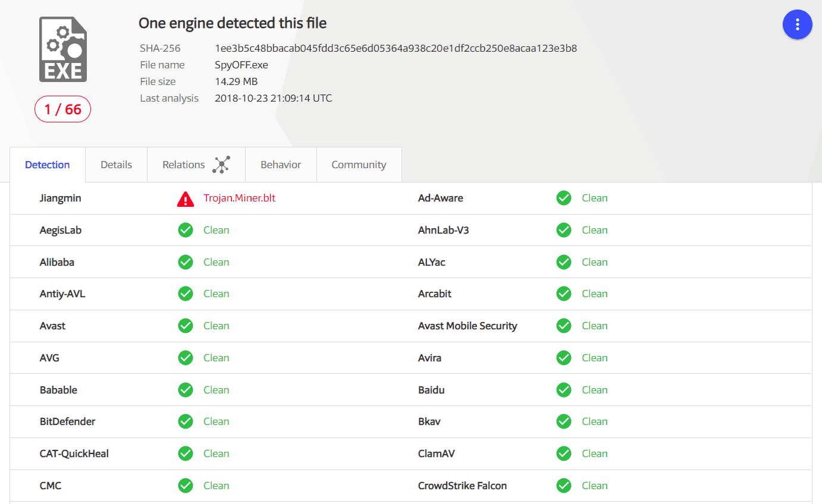
Task: Click the green check icon for Bkav
Action: tap(564, 421)
